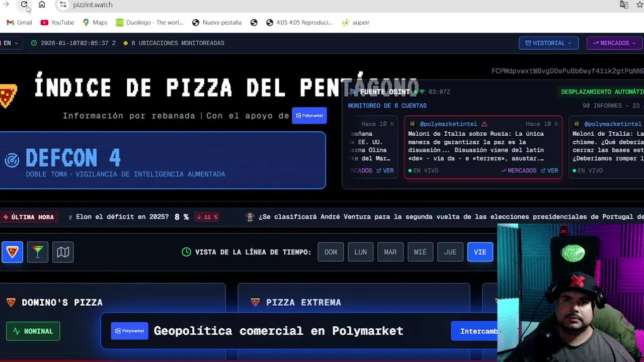
Task: Click the 8 UBICACIONES MONITOREADAS status
Action: [x=174, y=43]
